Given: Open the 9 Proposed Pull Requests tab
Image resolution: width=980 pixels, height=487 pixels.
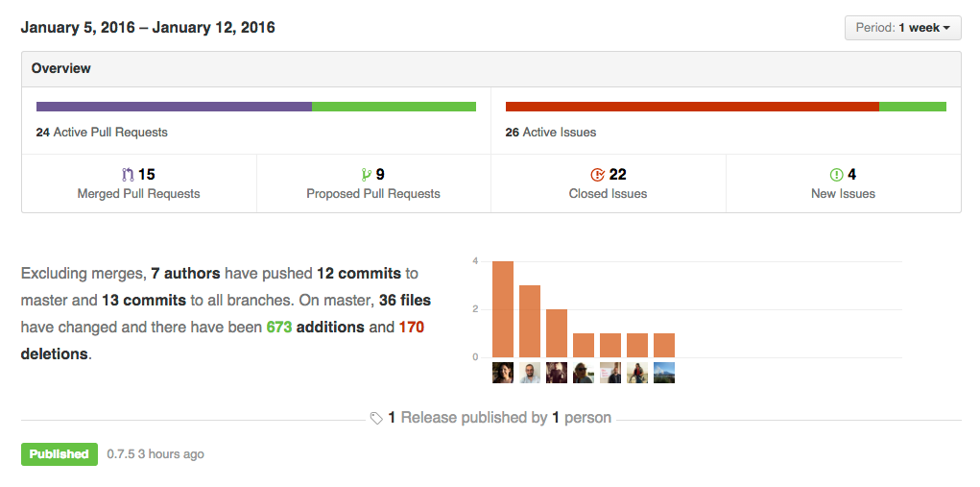Looking at the screenshot, I should pos(373,183).
